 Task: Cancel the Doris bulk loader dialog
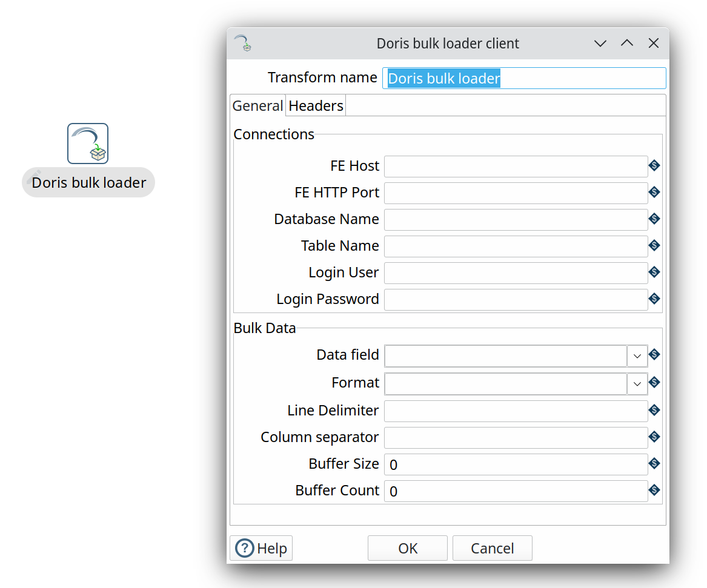tap(492, 548)
